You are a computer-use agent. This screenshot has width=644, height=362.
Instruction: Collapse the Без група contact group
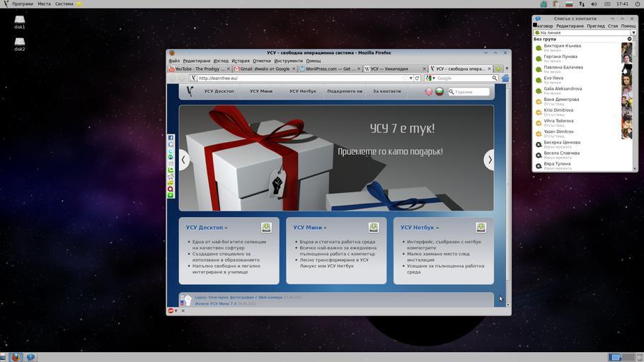pos(629,40)
